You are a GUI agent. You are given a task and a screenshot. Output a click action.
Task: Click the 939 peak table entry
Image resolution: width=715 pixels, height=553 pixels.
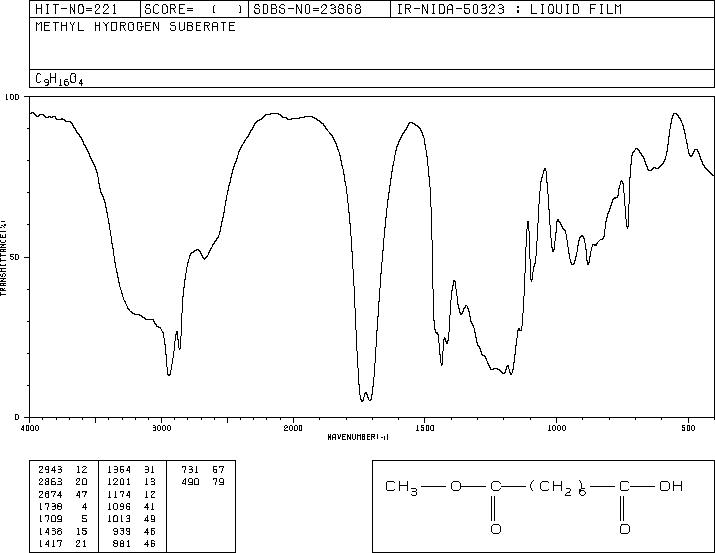[x=135, y=532]
